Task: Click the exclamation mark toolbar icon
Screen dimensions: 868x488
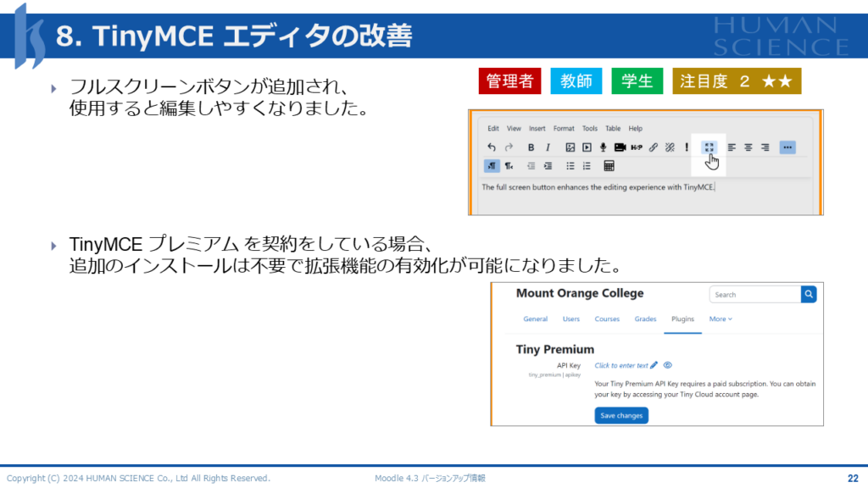Action: coord(687,147)
